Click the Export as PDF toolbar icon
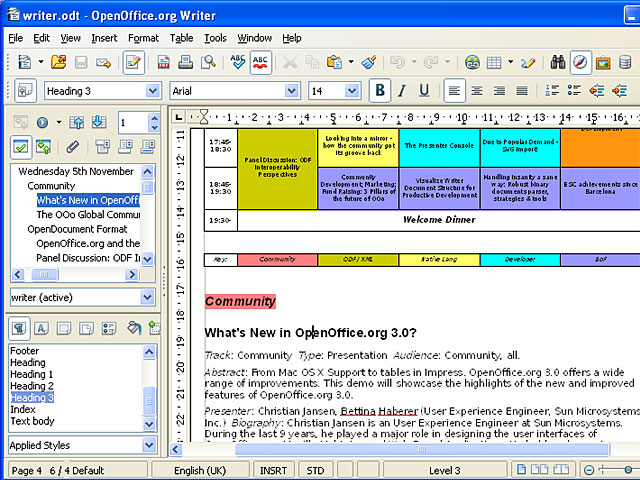 [161, 62]
